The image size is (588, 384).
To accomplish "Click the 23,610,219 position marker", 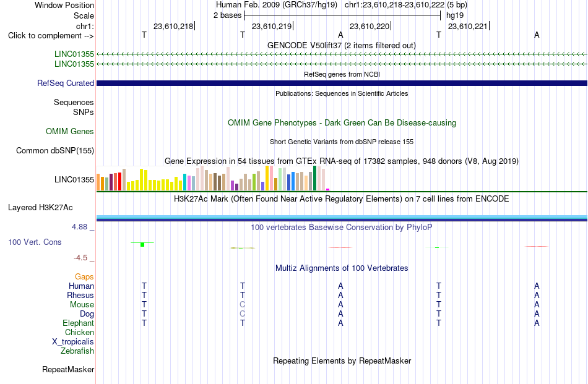I will (x=272, y=26).
